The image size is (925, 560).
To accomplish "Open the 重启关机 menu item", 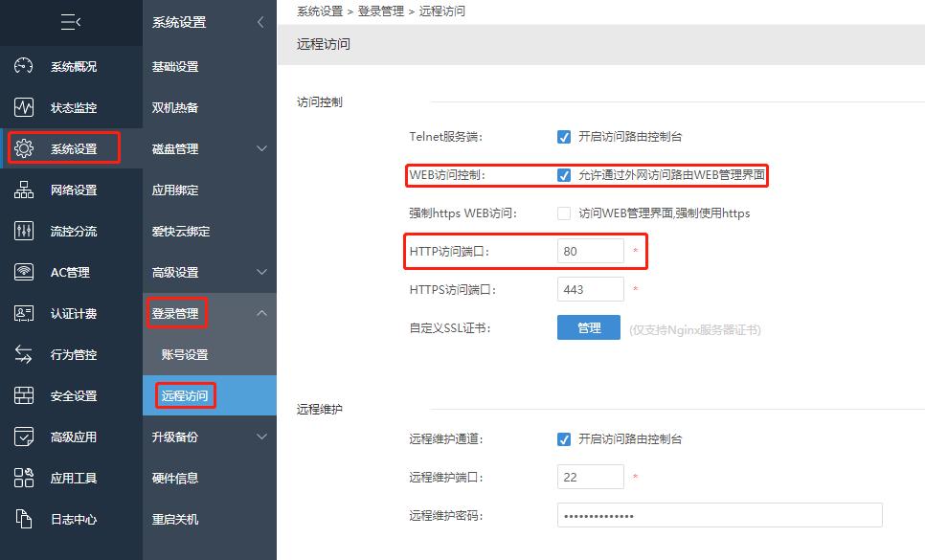I will click(209, 518).
